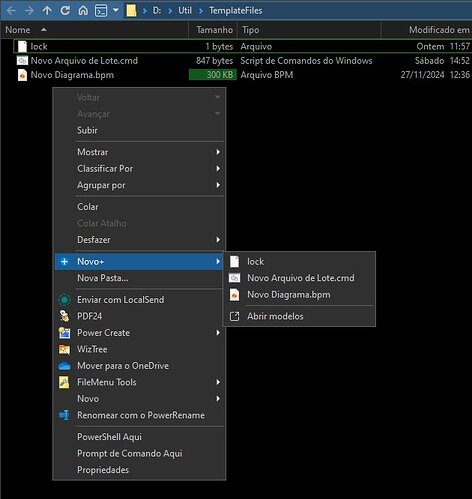The height and width of the screenshot is (499, 472).
Task: Choose Subir in context menu
Action: click(x=139, y=130)
